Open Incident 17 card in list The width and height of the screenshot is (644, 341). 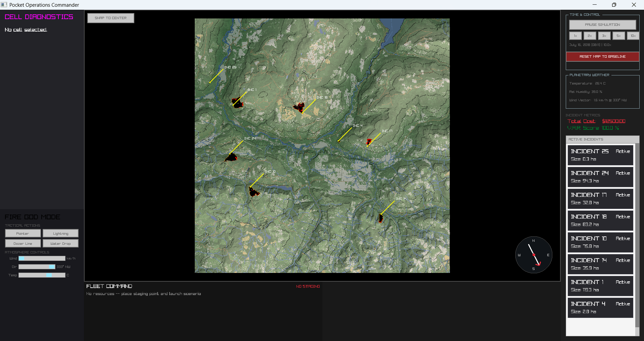600,199
